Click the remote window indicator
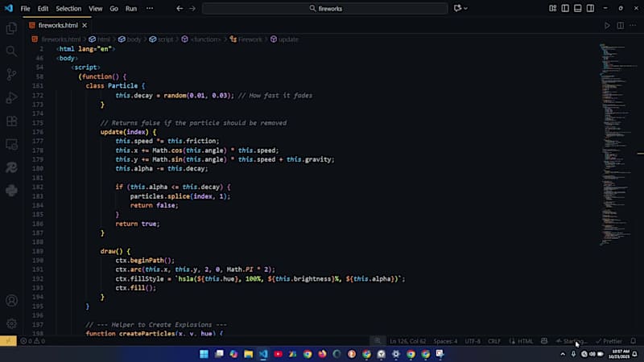644x362 pixels. coord(8,341)
